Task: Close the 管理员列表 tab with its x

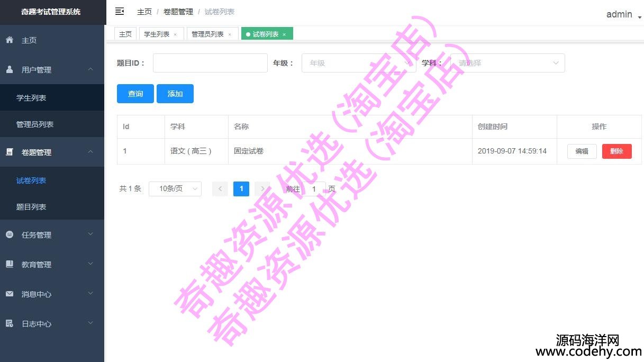Action: [230, 34]
